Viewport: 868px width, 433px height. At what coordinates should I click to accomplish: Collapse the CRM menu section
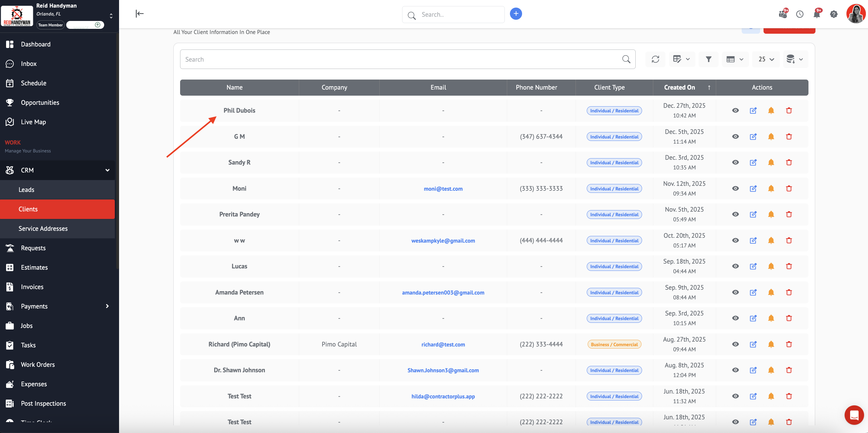click(108, 170)
